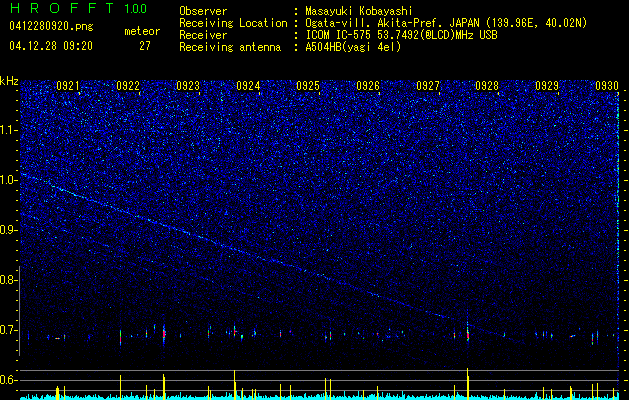Click the 0928 time marker
Image resolution: width=629 pixels, height=400 pixels.
[x=487, y=86]
